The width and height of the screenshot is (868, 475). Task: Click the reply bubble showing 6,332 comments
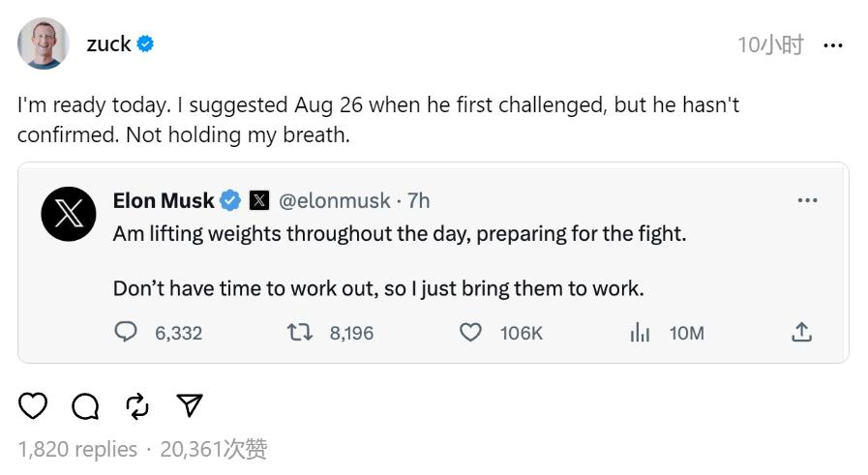[x=126, y=332]
